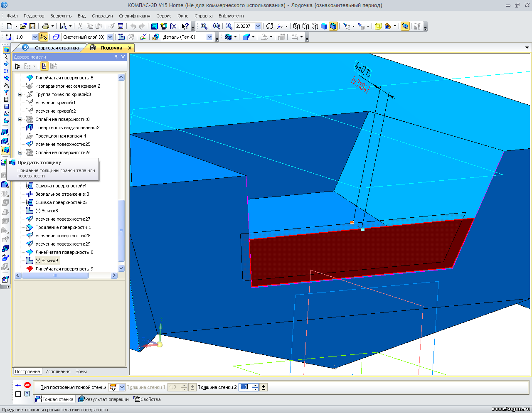
Task: Click the Print icon
Action: 45,26
